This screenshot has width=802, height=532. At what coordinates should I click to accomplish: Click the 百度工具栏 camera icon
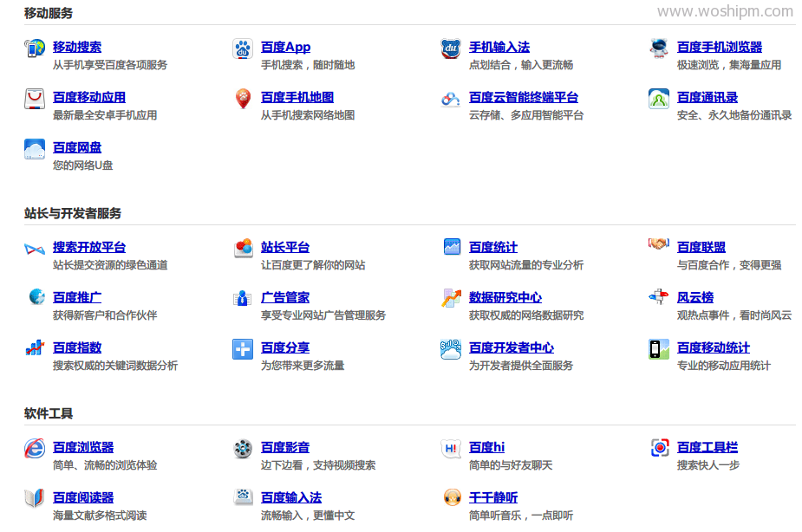660,448
